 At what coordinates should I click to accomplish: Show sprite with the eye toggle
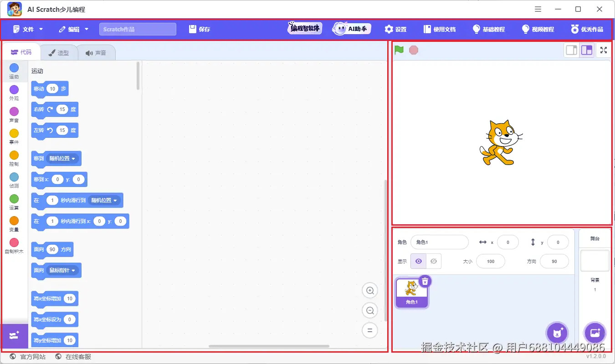coord(418,261)
